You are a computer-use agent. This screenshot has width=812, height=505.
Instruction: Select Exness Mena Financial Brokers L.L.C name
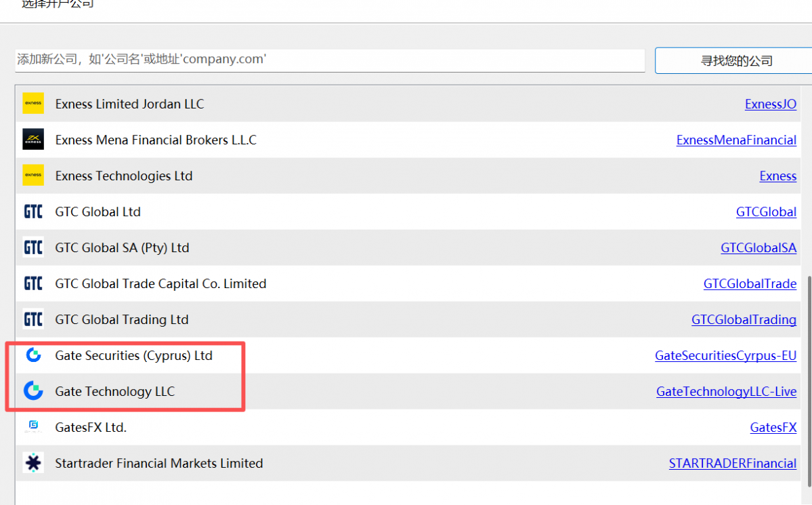(x=156, y=140)
